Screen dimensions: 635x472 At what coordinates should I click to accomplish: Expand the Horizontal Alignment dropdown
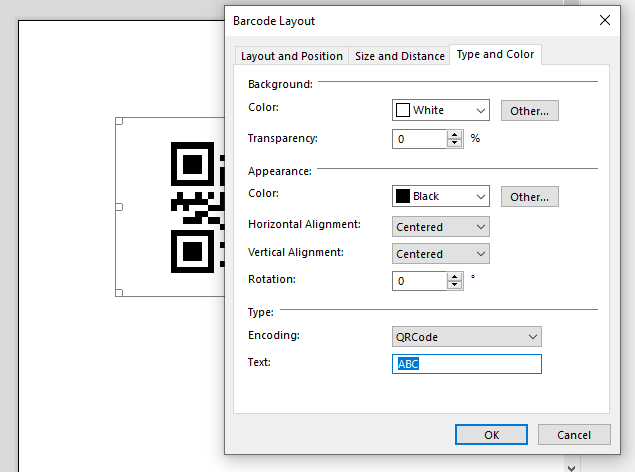(441, 227)
